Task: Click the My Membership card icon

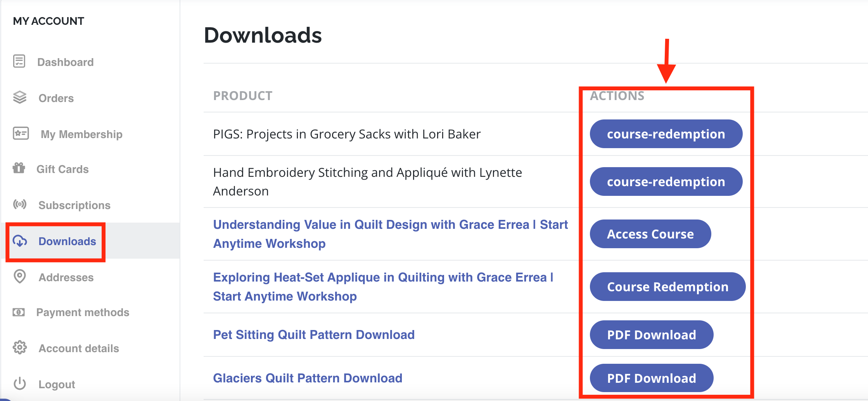Action: click(21, 133)
